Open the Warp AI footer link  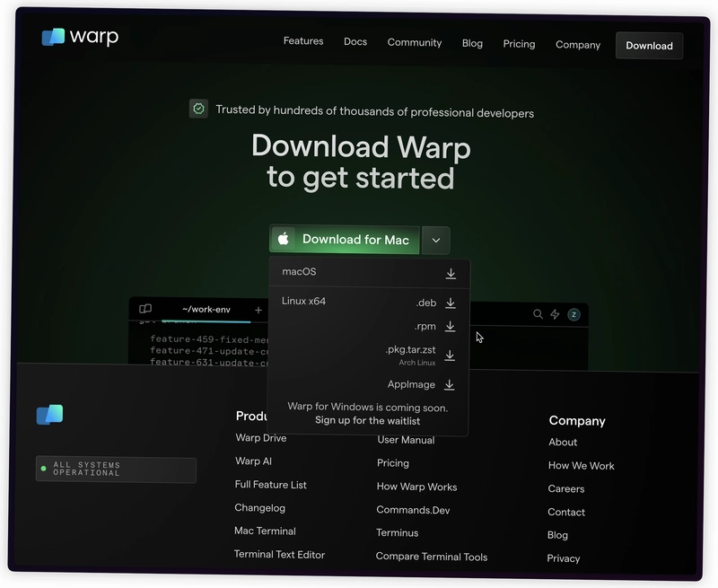[253, 461]
